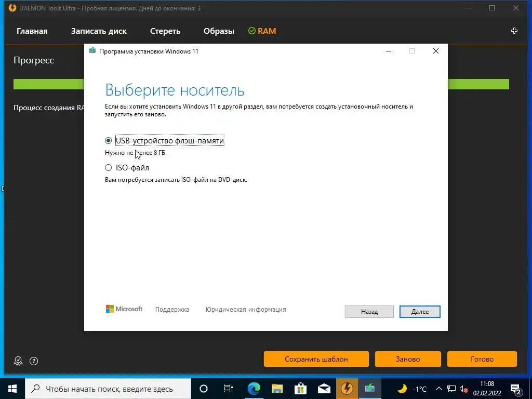The width and height of the screenshot is (532, 399).
Task: Open File Explorer from the taskbar
Action: [x=277, y=389]
